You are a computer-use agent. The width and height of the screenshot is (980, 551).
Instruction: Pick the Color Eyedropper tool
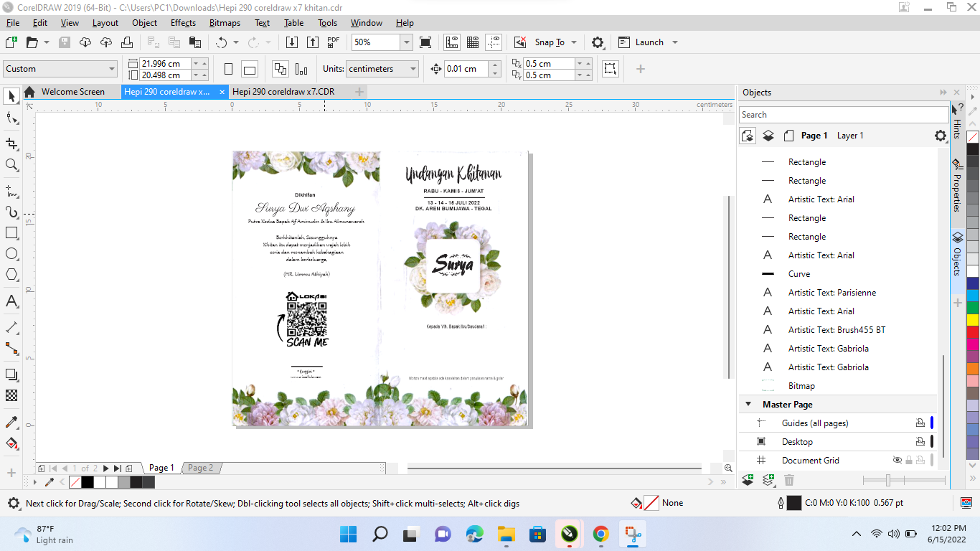click(x=11, y=422)
